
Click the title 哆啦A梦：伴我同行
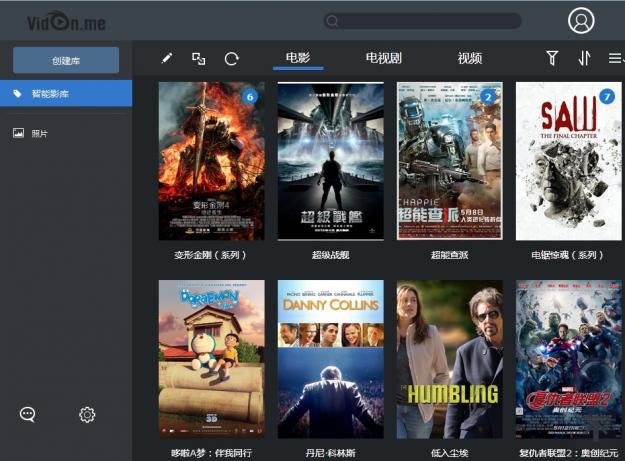(x=211, y=453)
